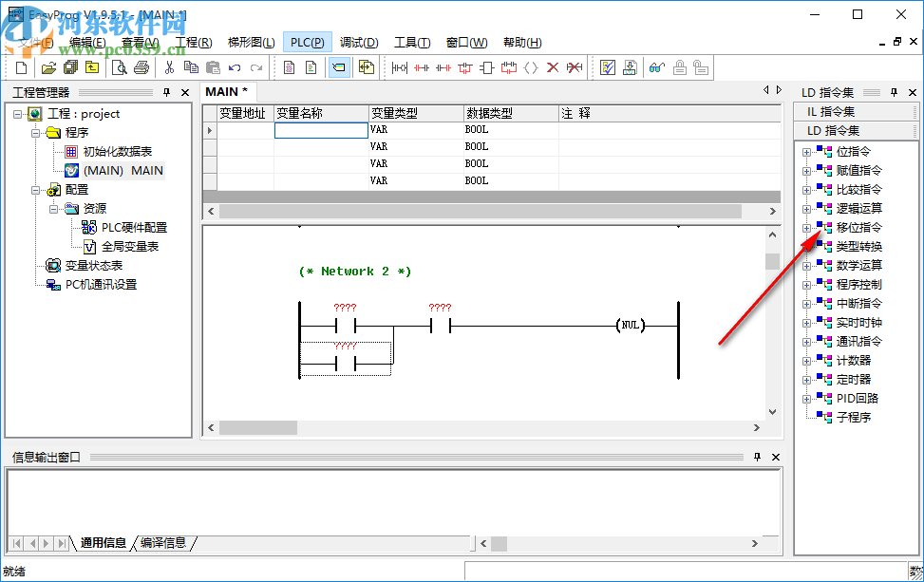Click the LD 指令集 panel button
Screen dimensions: 924x582
tap(856, 131)
